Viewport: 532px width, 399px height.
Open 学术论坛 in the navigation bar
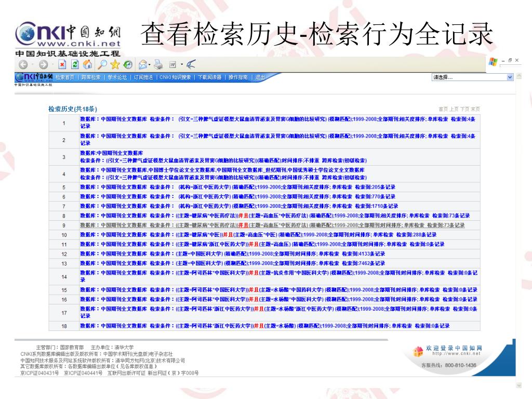[117, 77]
